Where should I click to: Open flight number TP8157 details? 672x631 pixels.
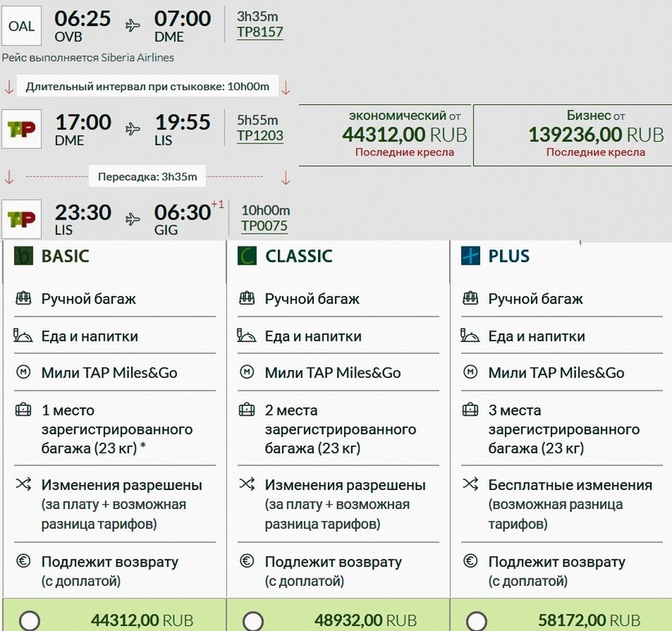[260, 33]
